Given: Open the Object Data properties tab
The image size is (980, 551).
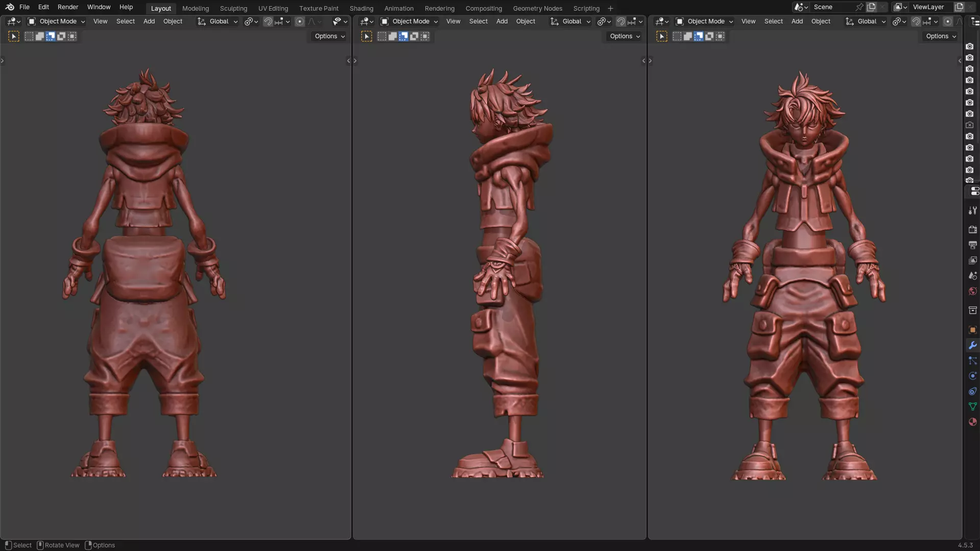Looking at the screenshot, I should tap(972, 406).
